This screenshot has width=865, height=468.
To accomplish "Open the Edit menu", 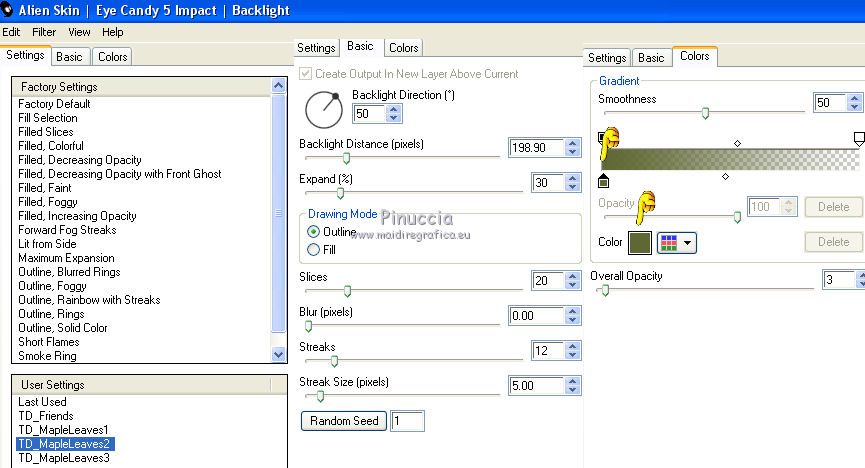I will coord(11,32).
